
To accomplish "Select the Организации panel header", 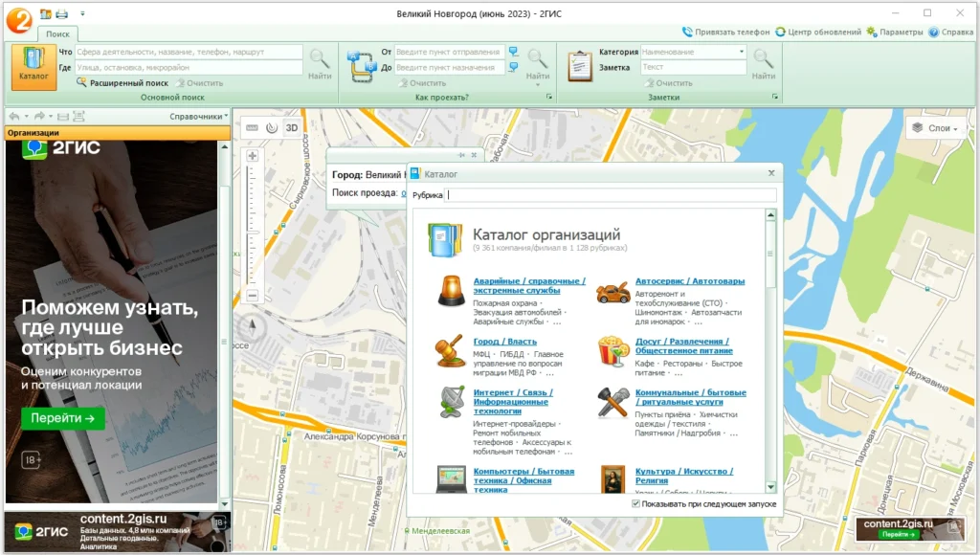I will [x=118, y=132].
